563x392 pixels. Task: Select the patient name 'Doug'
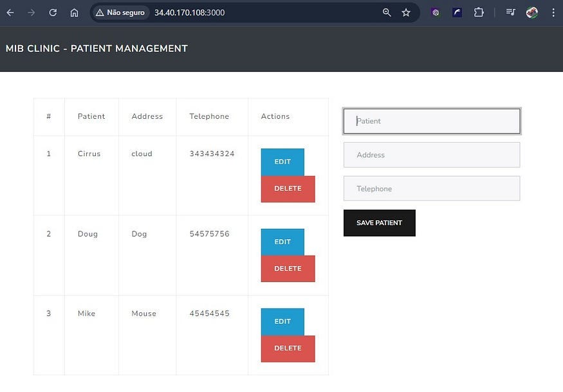pos(88,234)
